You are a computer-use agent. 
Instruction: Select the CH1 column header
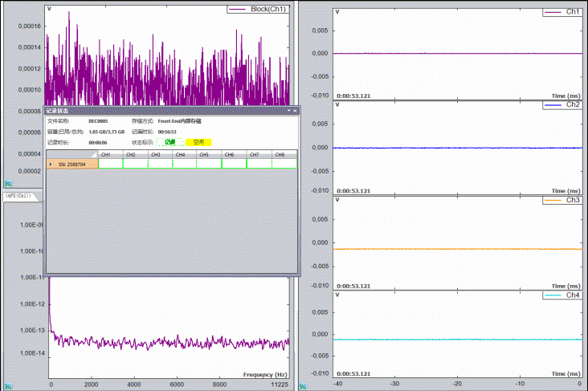(x=105, y=154)
